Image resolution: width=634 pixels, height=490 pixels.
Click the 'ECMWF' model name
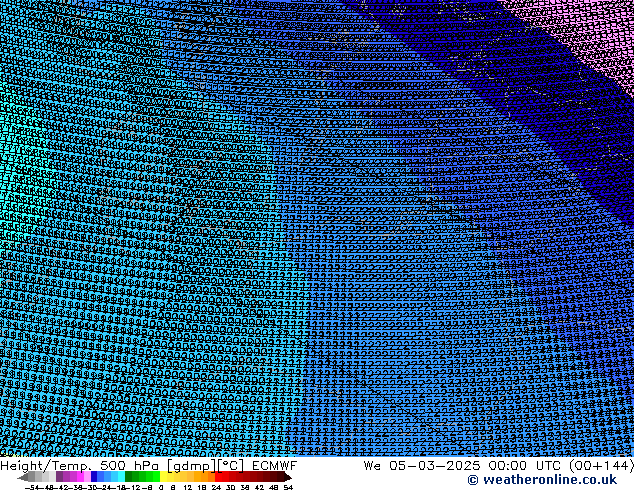[x=275, y=465]
